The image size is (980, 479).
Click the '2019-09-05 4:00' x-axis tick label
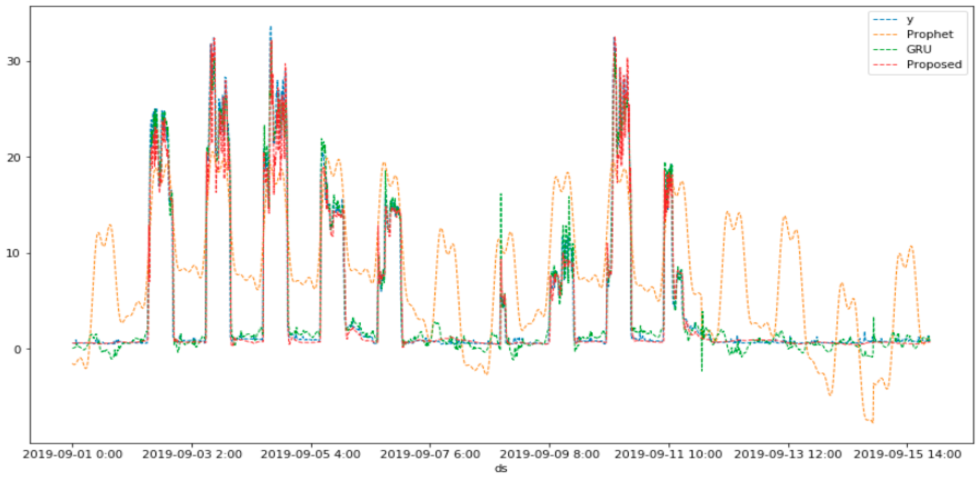[x=311, y=454]
